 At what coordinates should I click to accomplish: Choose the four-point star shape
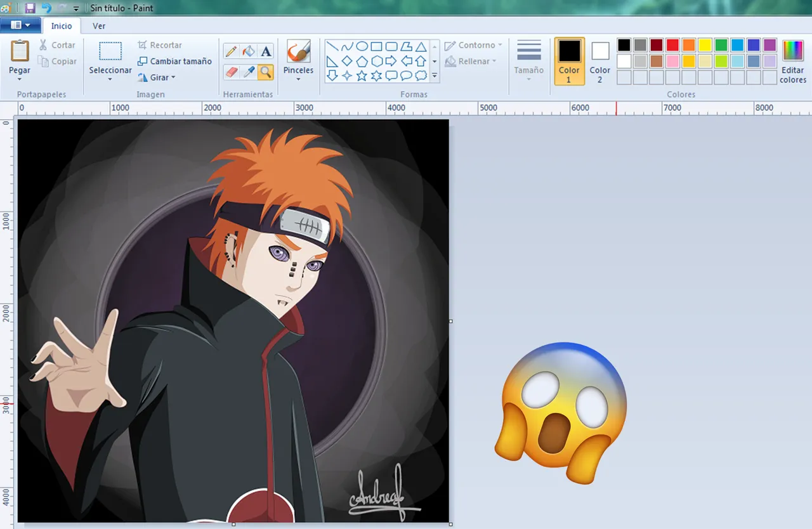347,75
